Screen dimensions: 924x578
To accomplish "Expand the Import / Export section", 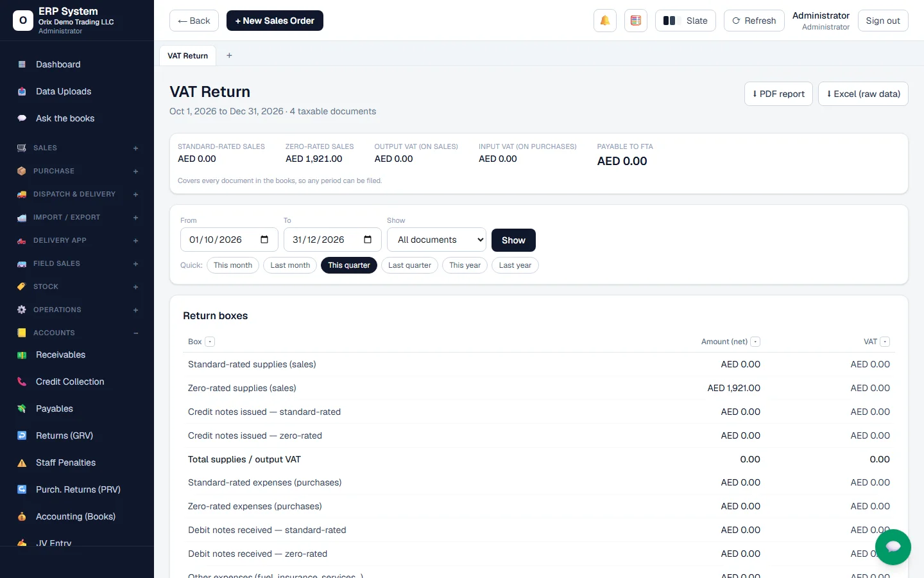I will click(x=135, y=218).
